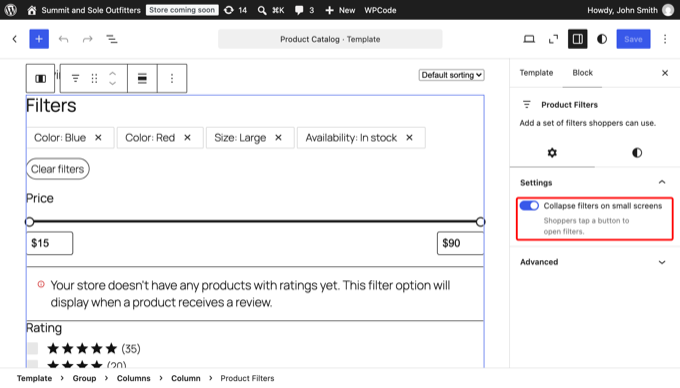The height and width of the screenshot is (388, 680).
Task: Remove the Color: Red filter chip
Action: click(x=187, y=137)
